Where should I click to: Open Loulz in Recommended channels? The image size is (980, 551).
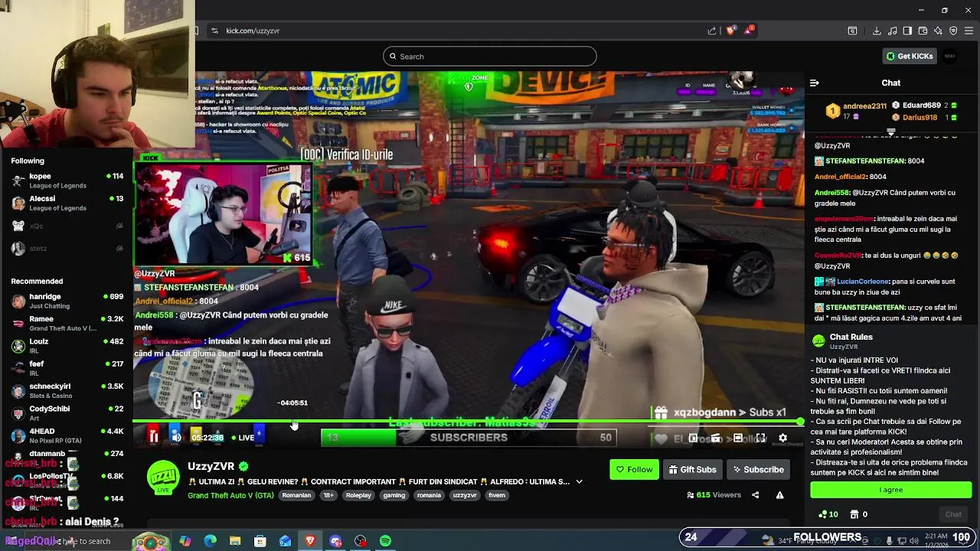pos(67,346)
